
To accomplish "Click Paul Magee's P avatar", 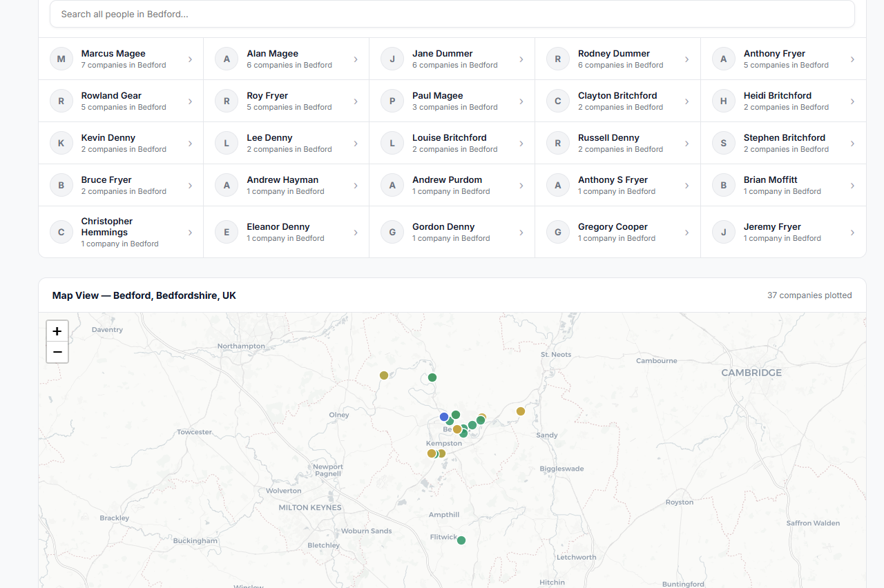I will [392, 101].
